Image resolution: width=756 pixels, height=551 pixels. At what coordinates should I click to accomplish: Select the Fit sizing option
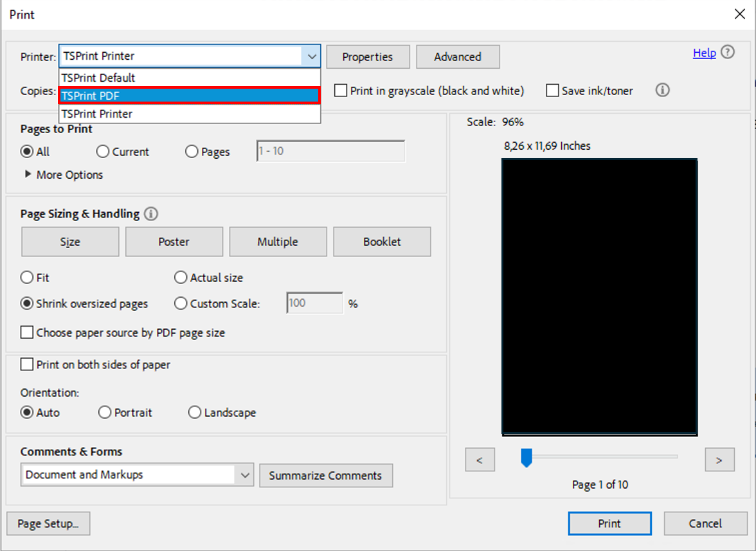point(27,277)
